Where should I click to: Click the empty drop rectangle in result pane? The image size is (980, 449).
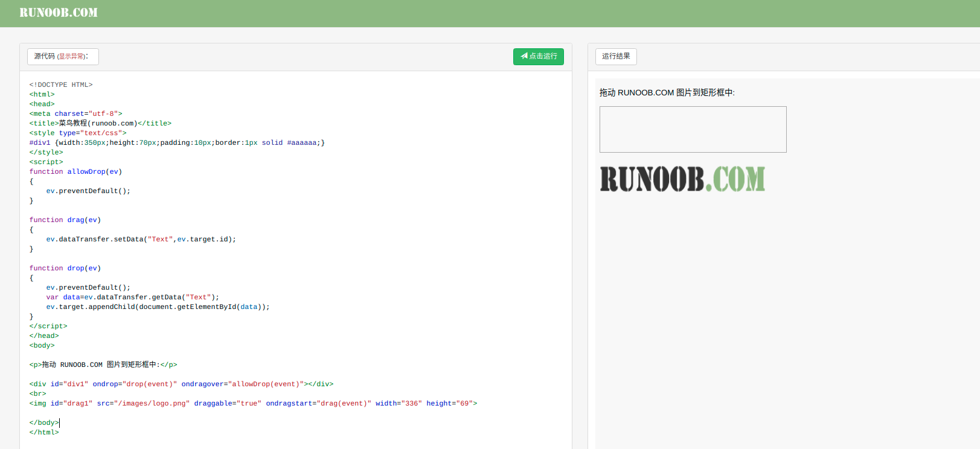pyautogui.click(x=693, y=129)
